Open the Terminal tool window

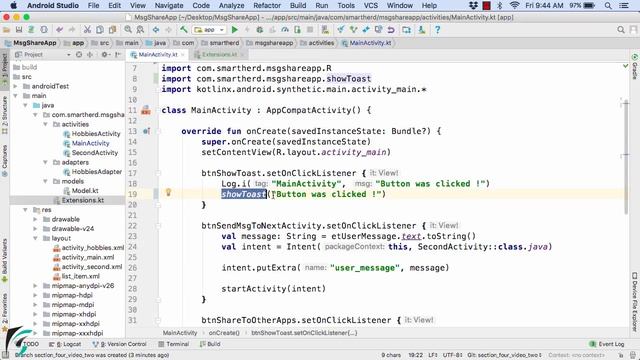click(173, 344)
